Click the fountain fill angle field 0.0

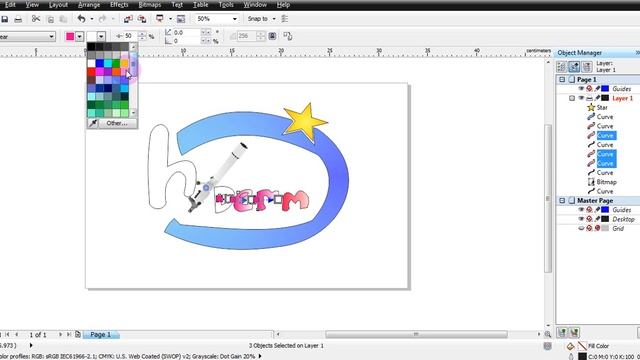(187, 32)
